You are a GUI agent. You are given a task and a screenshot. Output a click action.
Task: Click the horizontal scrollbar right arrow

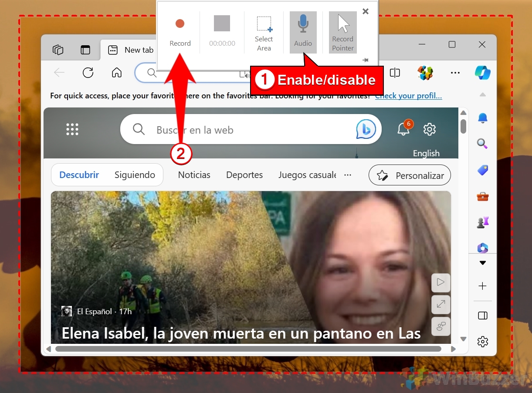[453, 349]
